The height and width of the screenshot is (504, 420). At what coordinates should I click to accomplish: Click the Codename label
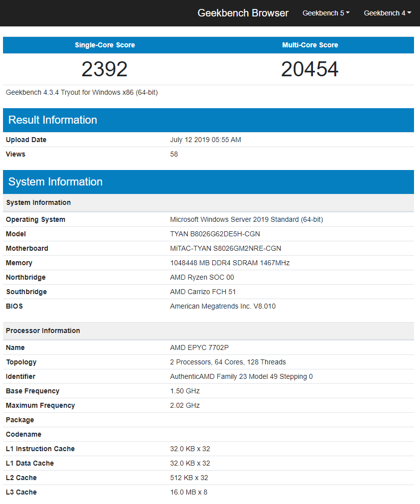[23, 435]
